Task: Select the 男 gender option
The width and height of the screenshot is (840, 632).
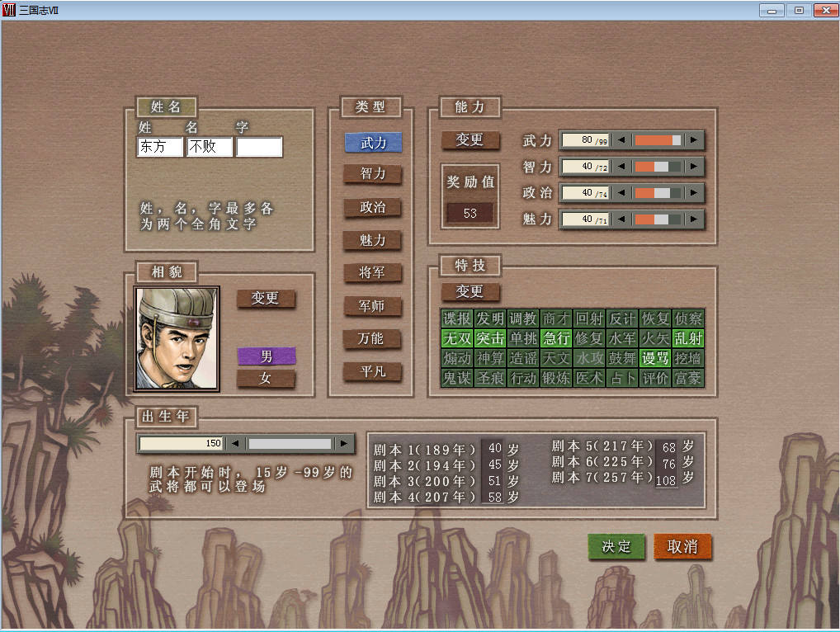Action: tap(266, 356)
